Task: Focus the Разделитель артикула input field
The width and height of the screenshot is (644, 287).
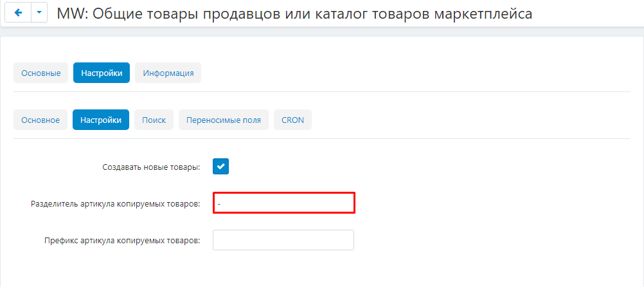Action: click(x=283, y=203)
